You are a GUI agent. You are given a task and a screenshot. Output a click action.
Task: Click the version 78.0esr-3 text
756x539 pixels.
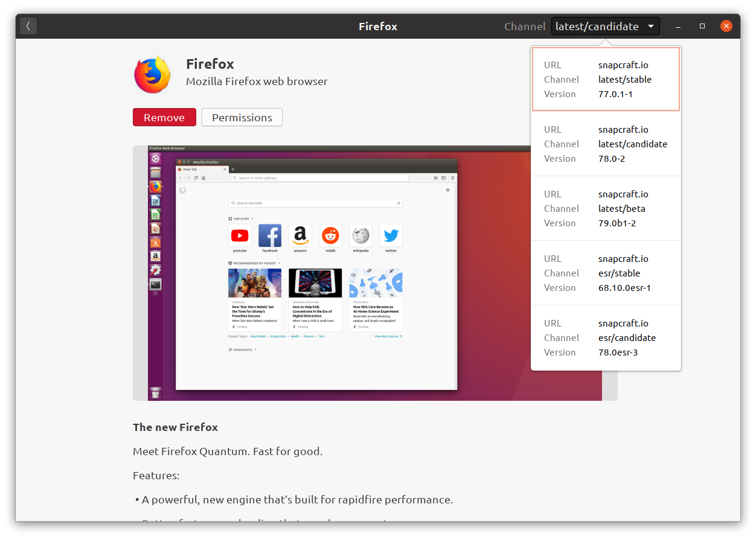tap(618, 352)
